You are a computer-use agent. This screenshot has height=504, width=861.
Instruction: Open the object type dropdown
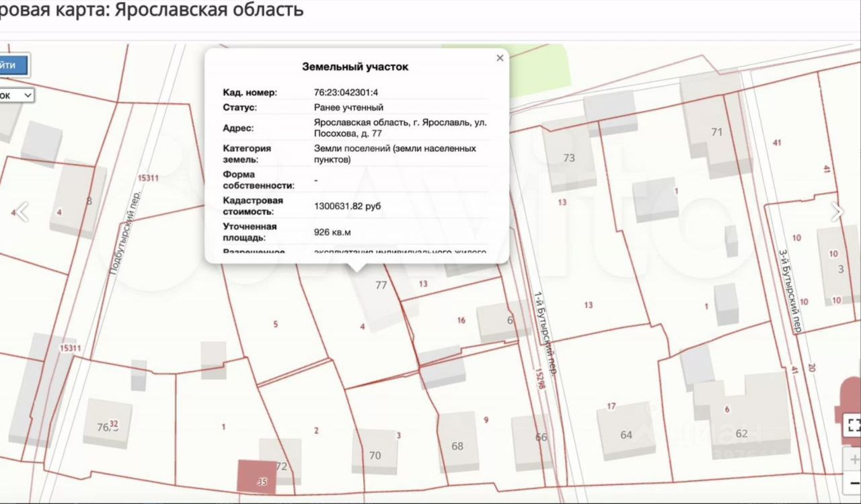[16, 95]
